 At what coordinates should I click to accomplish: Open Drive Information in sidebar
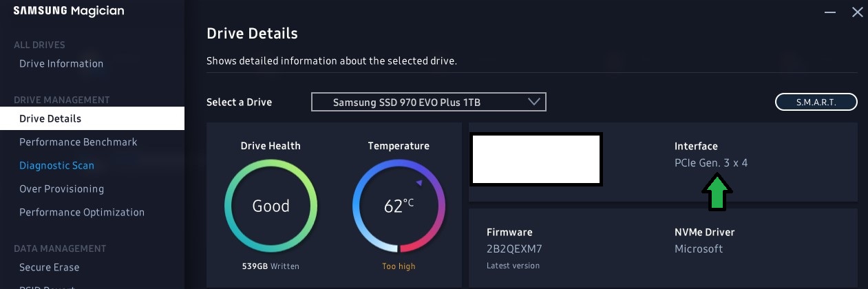coord(61,63)
